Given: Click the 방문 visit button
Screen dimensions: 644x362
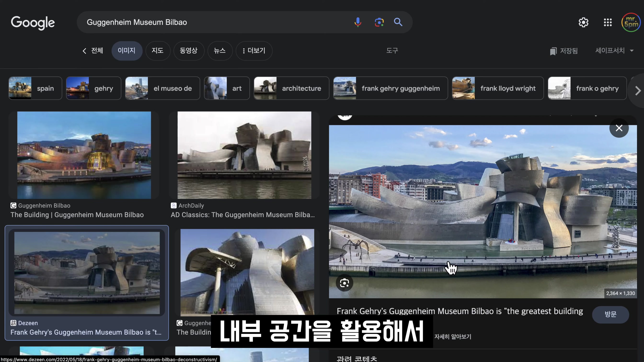Looking at the screenshot, I should 610,314.
